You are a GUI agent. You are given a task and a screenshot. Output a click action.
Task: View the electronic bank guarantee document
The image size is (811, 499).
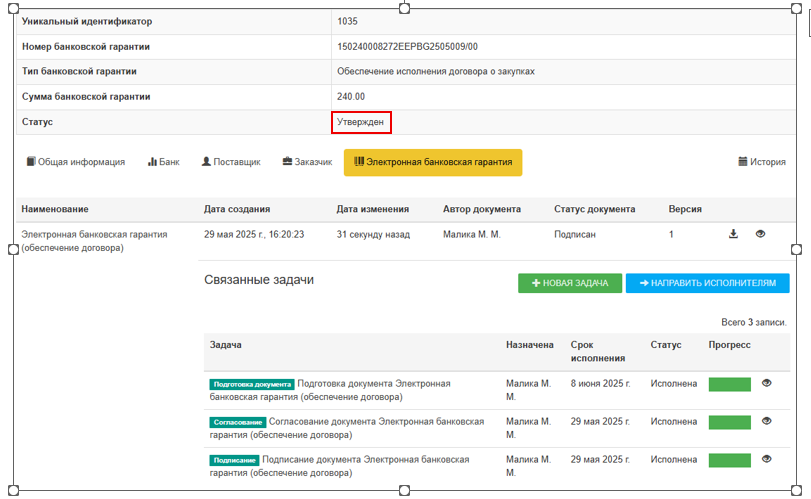[760, 234]
